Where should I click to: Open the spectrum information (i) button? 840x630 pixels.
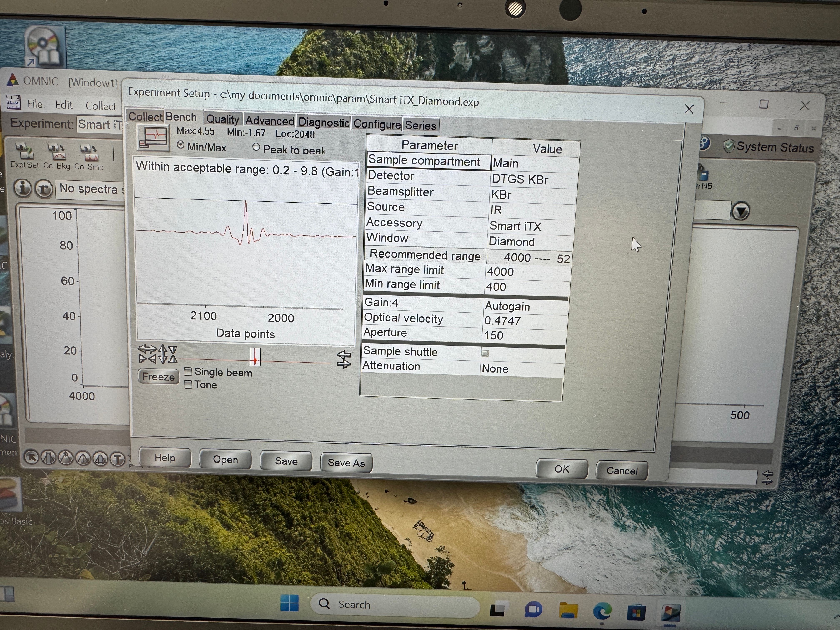tap(23, 188)
